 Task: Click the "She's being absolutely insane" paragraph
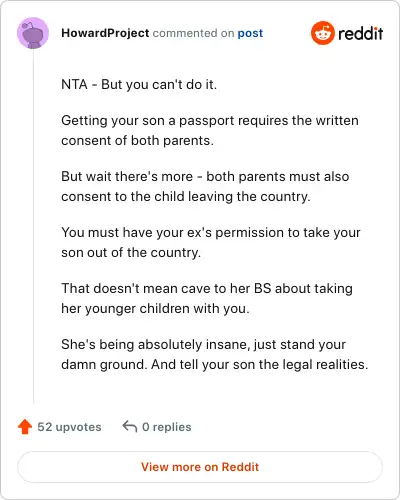click(x=215, y=354)
